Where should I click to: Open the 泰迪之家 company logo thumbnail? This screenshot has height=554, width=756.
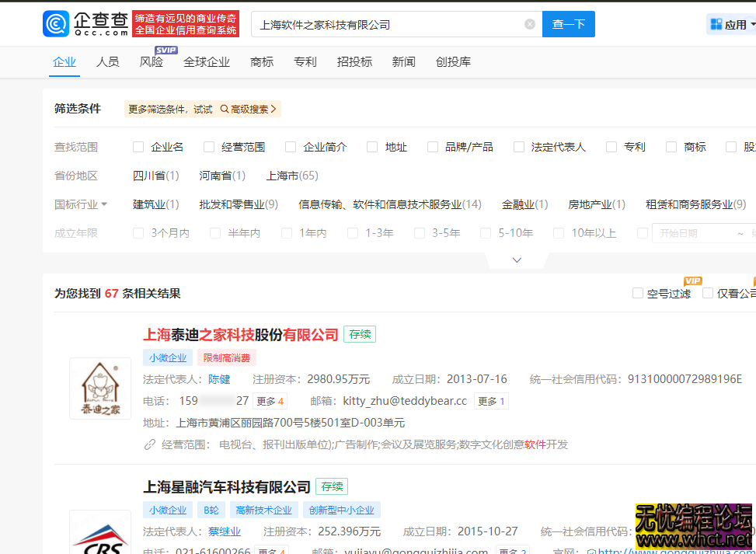[x=100, y=388]
